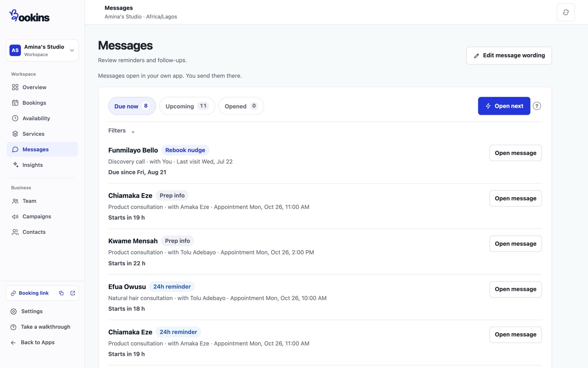The height and width of the screenshot is (368, 588).
Task: Switch to the Due now tab
Action: tap(132, 106)
